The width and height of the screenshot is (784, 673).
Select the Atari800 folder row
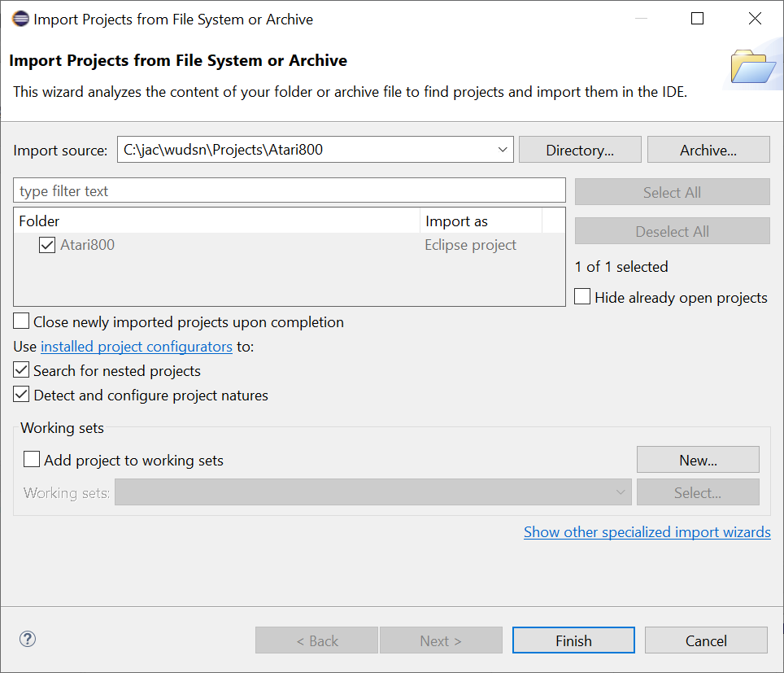[290, 245]
